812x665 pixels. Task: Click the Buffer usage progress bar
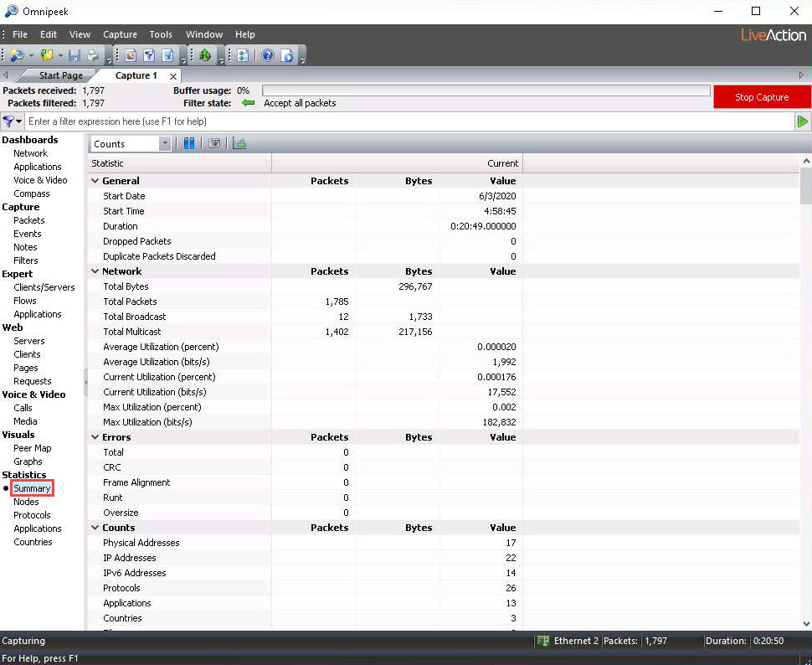tap(486, 90)
